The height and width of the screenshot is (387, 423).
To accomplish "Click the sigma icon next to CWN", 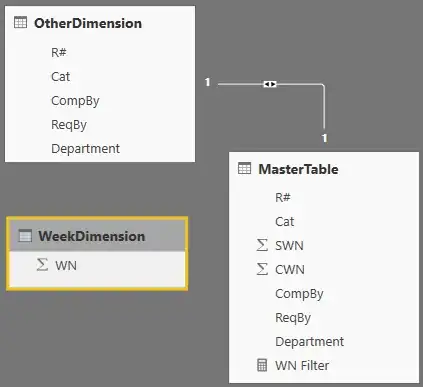I will (x=262, y=269).
